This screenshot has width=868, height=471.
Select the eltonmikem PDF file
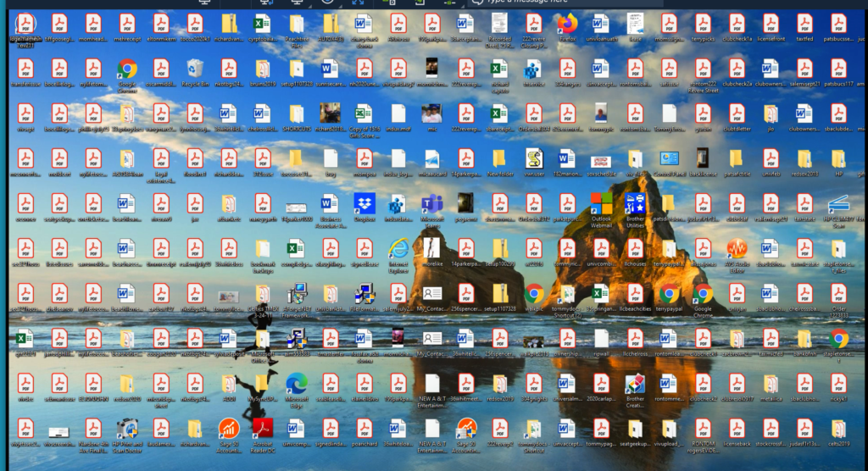161,25
